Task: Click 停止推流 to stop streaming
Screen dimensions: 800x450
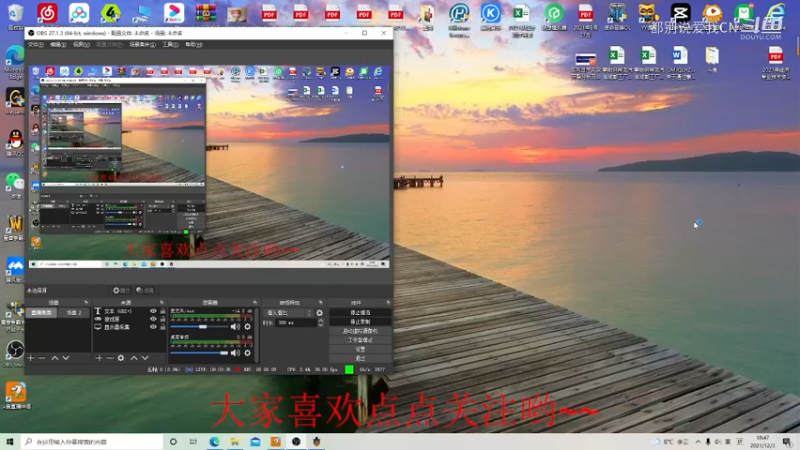Action: (360, 313)
